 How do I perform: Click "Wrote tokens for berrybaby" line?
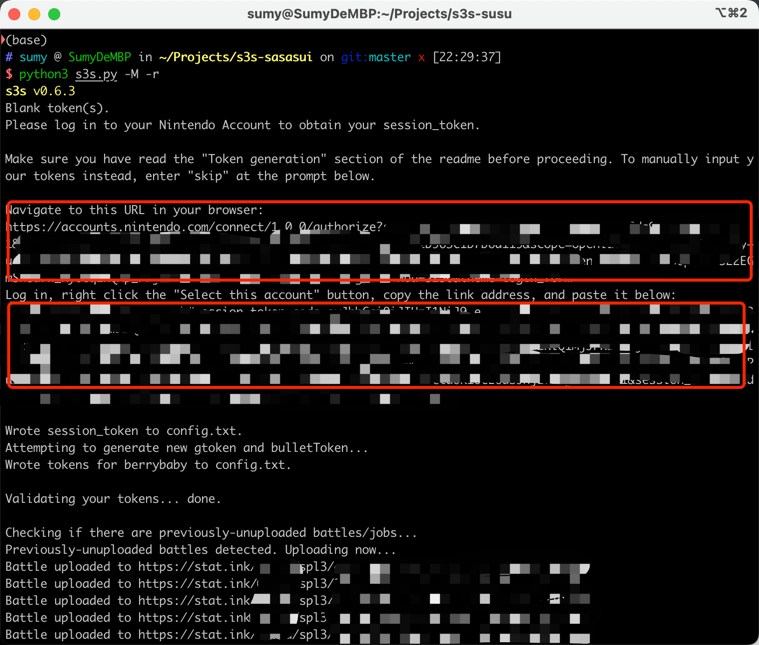[x=148, y=465]
